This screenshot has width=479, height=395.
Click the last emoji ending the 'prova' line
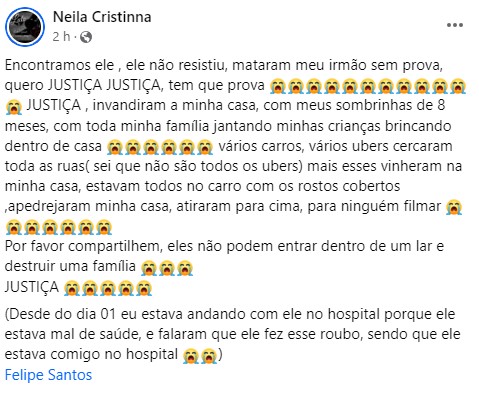pos(458,86)
